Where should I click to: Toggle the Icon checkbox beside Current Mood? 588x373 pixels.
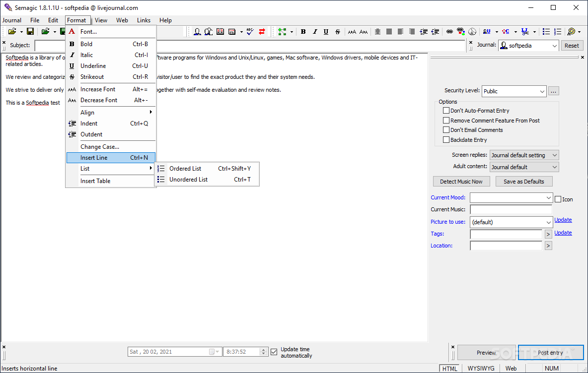tap(558, 199)
